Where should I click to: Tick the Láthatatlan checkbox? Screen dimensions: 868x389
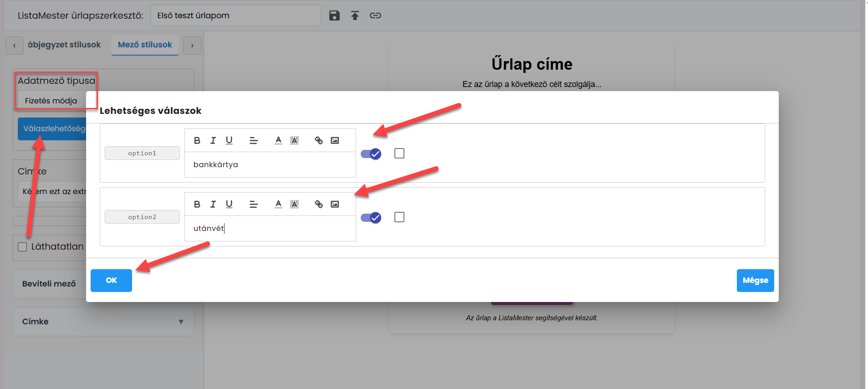coord(22,247)
